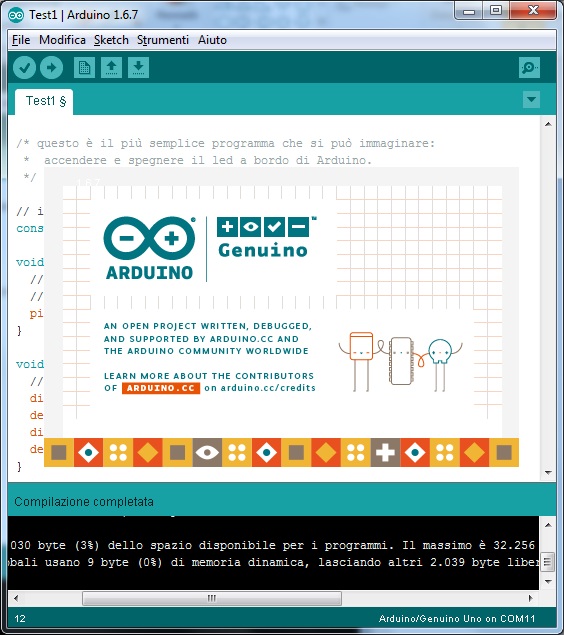The width and height of the screenshot is (564, 635).
Task: Click the comment line 'questo è il più semplice programma'
Action: [x=226, y=143]
